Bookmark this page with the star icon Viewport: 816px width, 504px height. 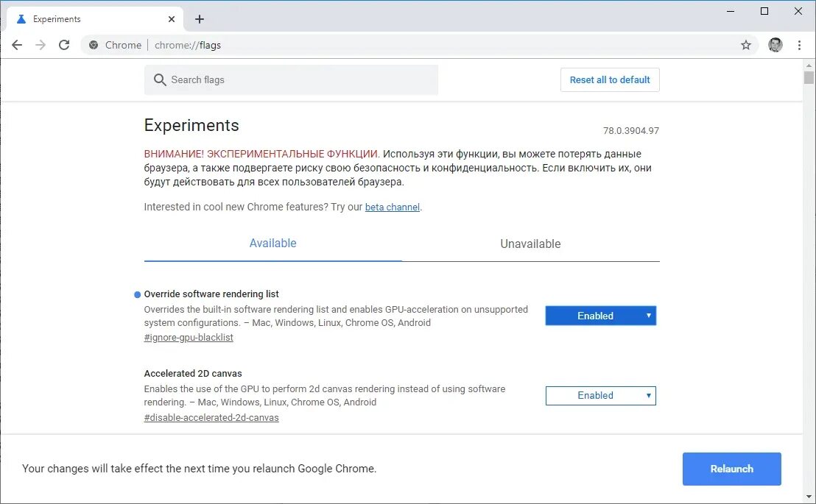[746, 46]
